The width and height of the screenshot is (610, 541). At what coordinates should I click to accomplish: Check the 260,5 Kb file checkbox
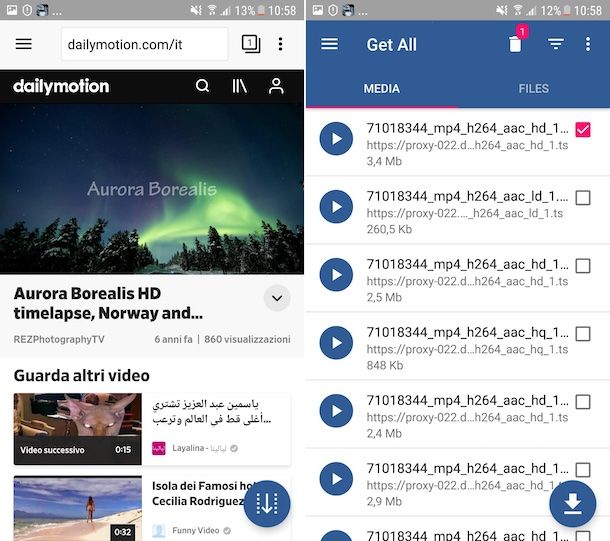583,198
